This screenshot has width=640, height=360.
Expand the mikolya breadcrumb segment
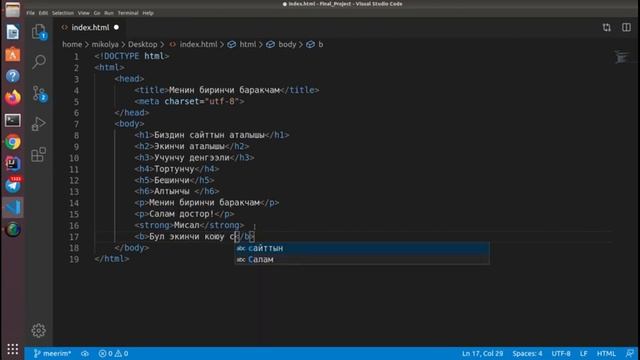point(105,44)
